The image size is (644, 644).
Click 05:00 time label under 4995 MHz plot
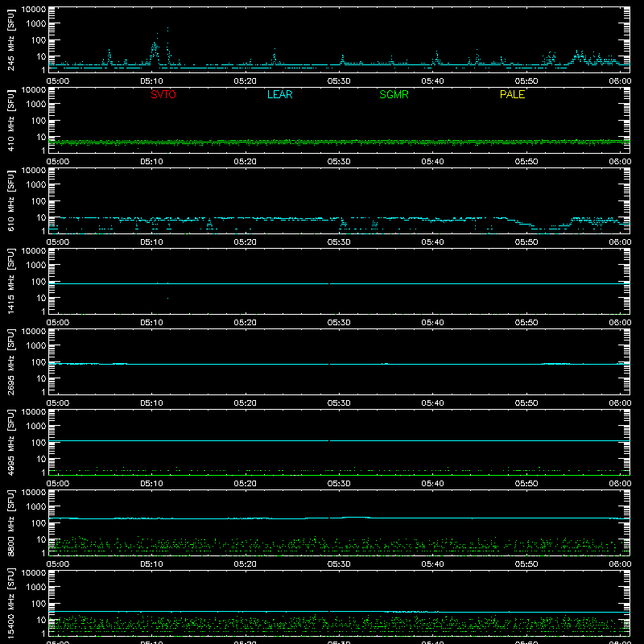tap(58, 484)
